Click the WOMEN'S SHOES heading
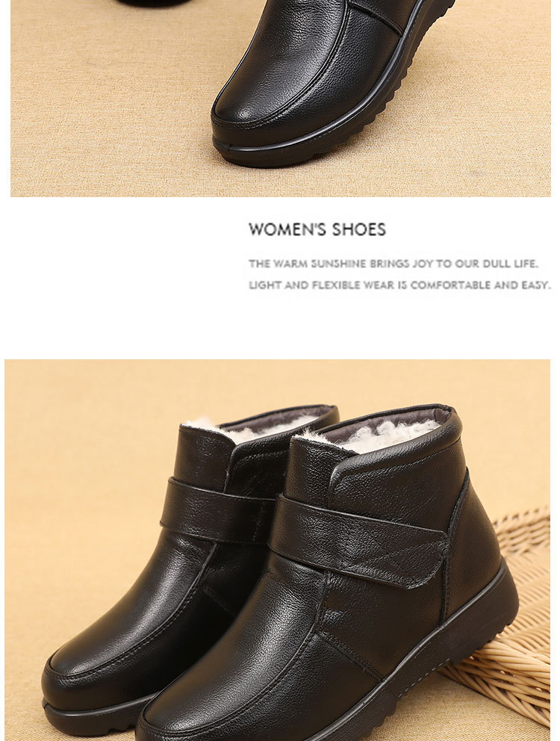560x741 pixels. pyautogui.click(x=317, y=229)
